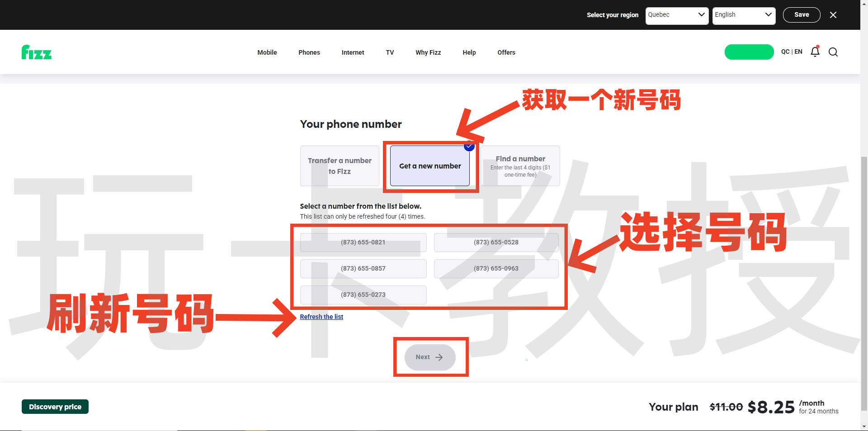This screenshot has width=868, height=431.
Task: Open the Quebec region dropdown
Action: point(677,14)
